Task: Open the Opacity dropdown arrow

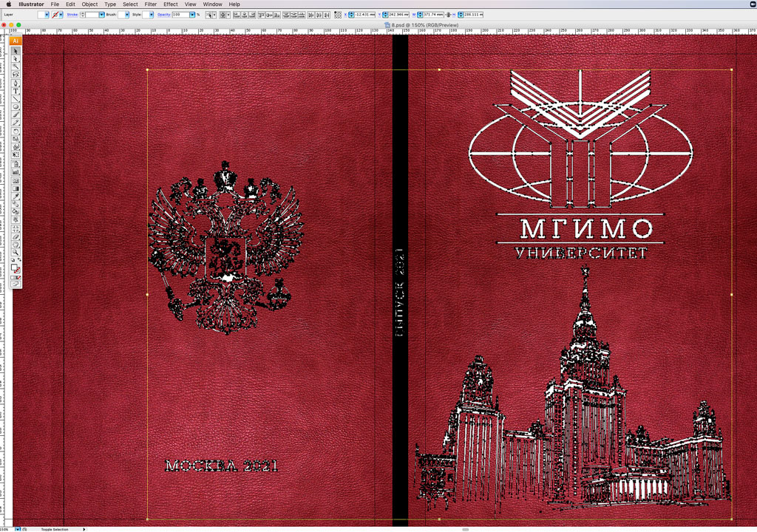Action: click(192, 15)
